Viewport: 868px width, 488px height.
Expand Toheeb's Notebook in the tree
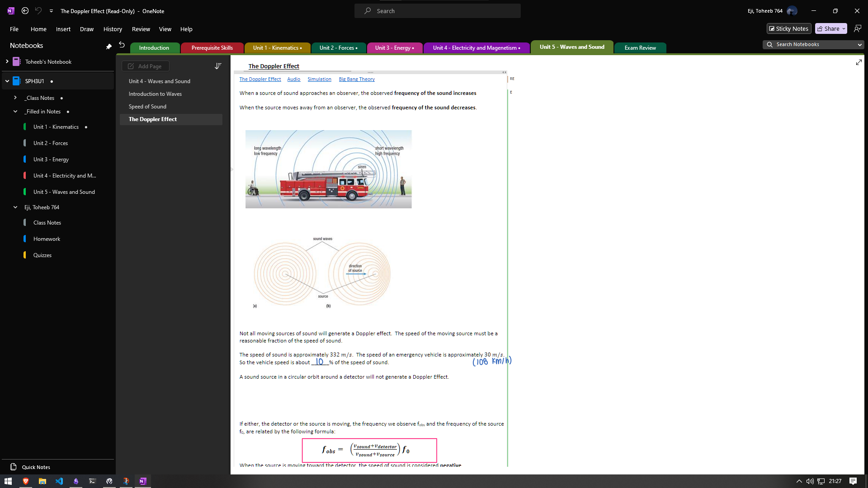(x=7, y=61)
